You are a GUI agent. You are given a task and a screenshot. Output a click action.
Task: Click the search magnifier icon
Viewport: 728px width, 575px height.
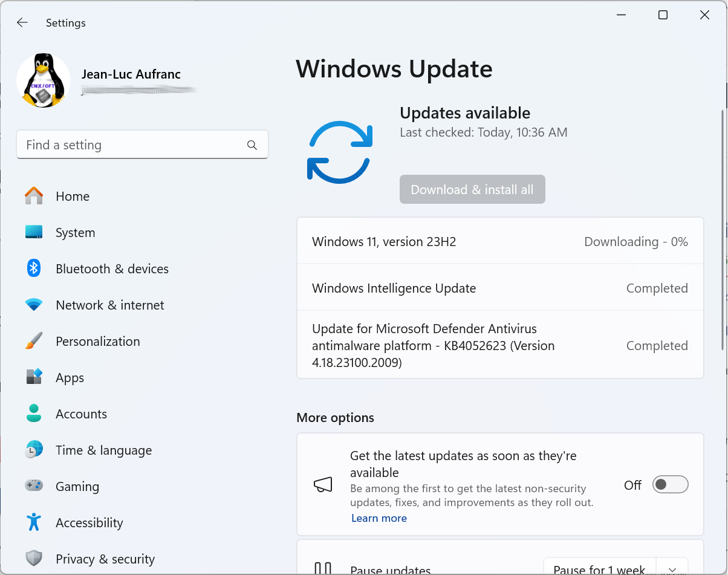click(x=252, y=145)
